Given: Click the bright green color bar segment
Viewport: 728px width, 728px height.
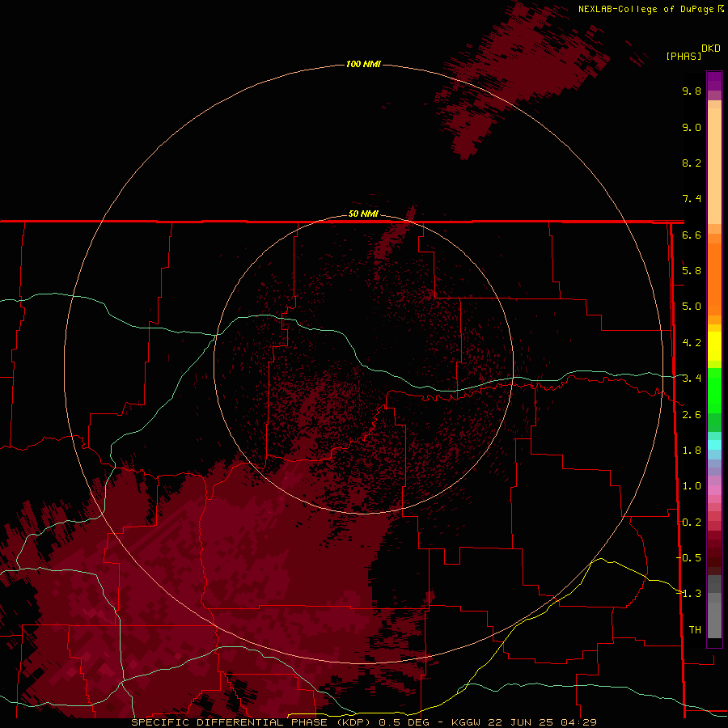Looking at the screenshot, I should coord(714,390).
